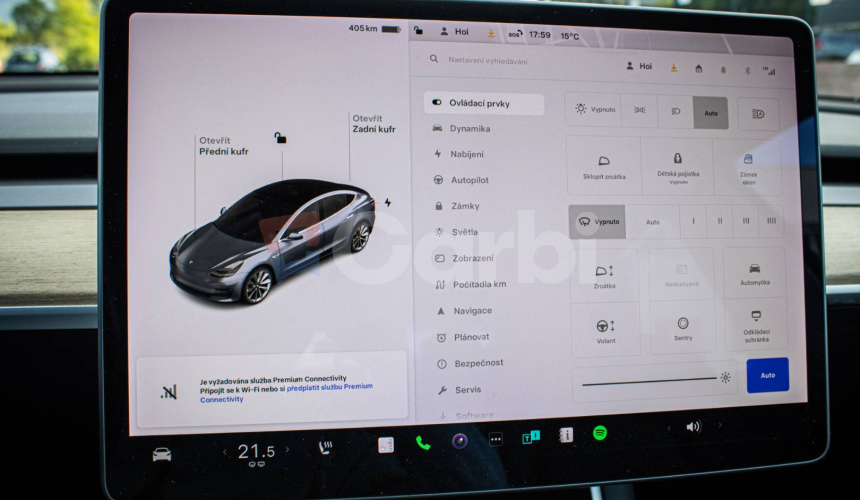
Task: Open the Volant steering wheel adjustment
Action: (x=605, y=331)
